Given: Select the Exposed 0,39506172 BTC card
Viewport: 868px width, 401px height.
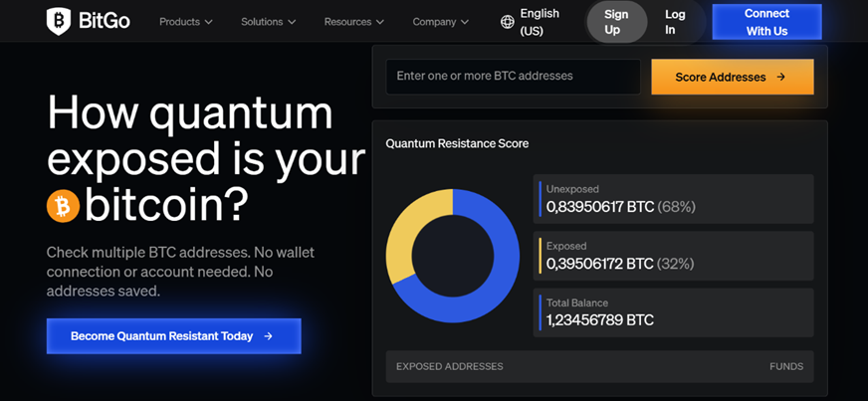Looking at the screenshot, I should (x=673, y=256).
